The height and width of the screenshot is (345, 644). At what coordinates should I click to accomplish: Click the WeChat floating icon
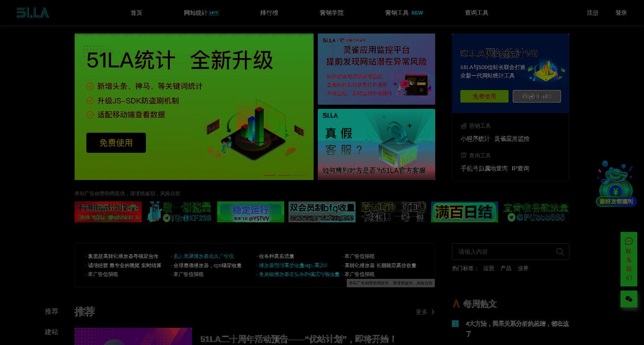pyautogui.click(x=629, y=299)
